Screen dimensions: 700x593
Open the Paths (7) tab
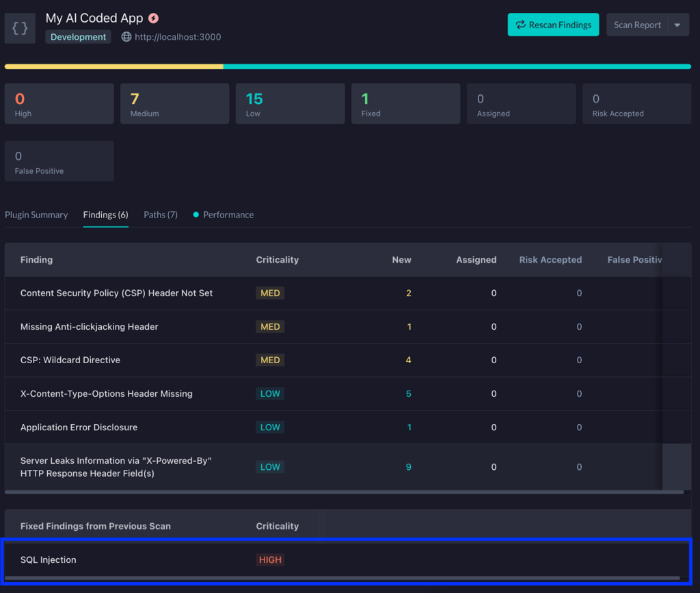160,214
